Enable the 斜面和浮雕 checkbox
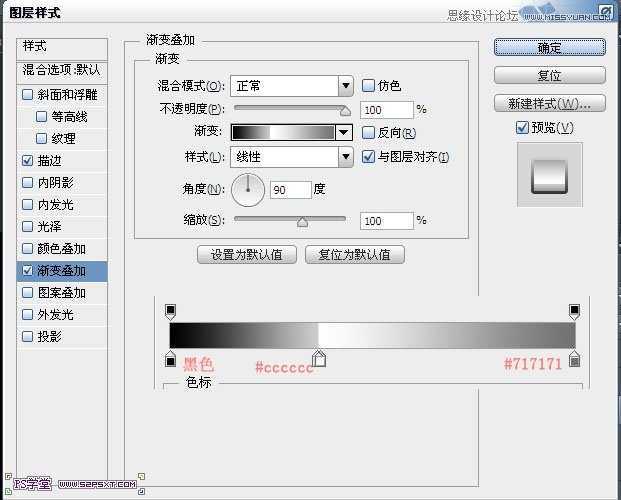Screen dimensions: 621x500 tap(27, 95)
